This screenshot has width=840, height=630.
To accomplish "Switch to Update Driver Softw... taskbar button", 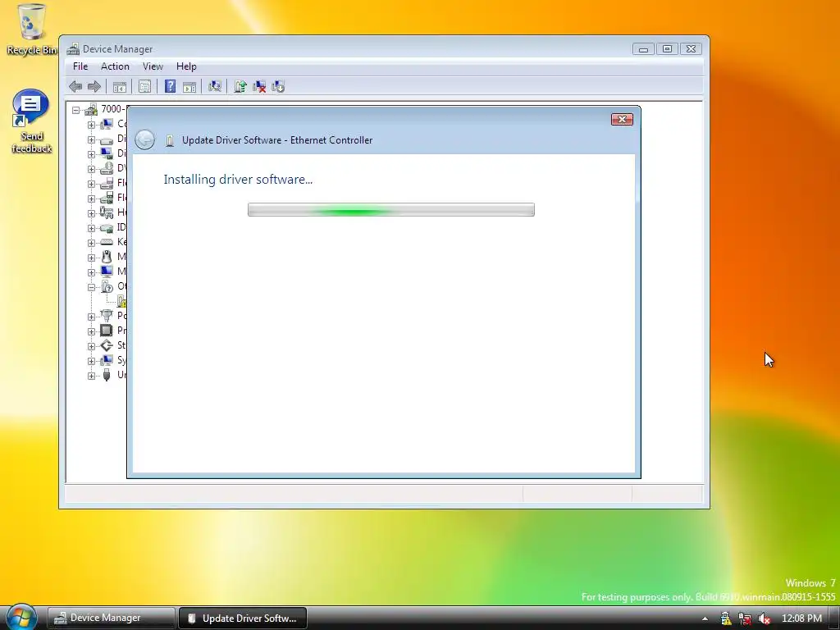I will pos(242,618).
